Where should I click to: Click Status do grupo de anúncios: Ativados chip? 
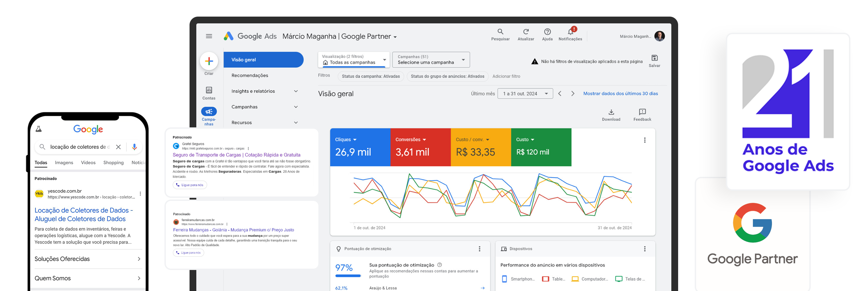447,76
